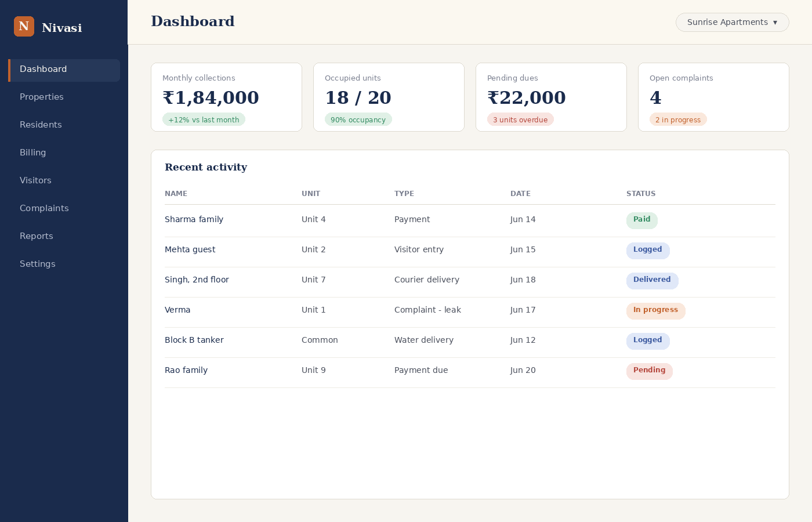Click the Complaint - leak type cell

click(x=427, y=310)
